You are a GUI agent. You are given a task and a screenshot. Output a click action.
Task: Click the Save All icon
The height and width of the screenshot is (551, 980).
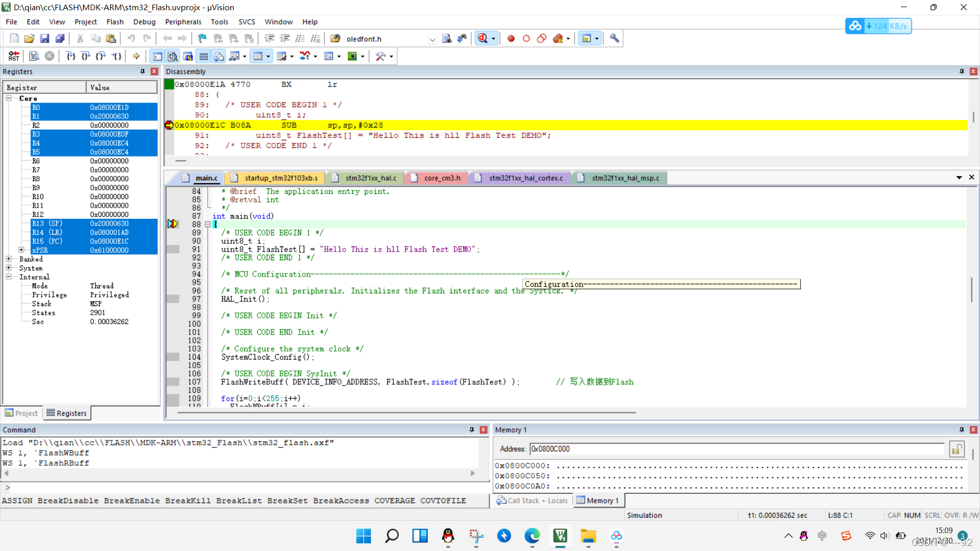(60, 38)
